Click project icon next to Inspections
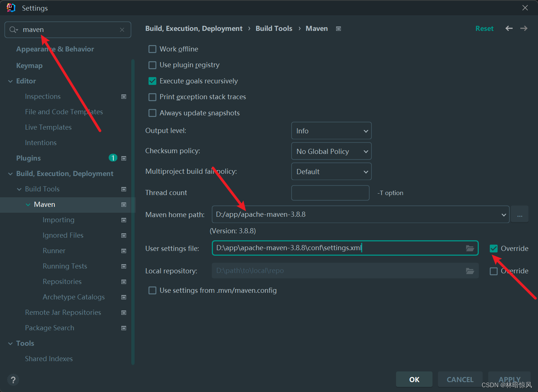 [124, 97]
